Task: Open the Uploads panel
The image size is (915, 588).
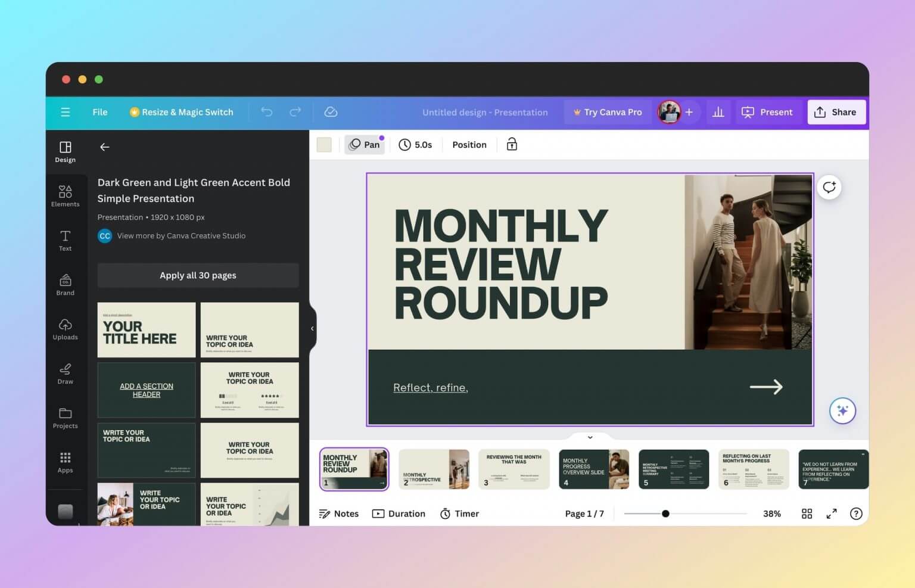Action: tap(65, 328)
